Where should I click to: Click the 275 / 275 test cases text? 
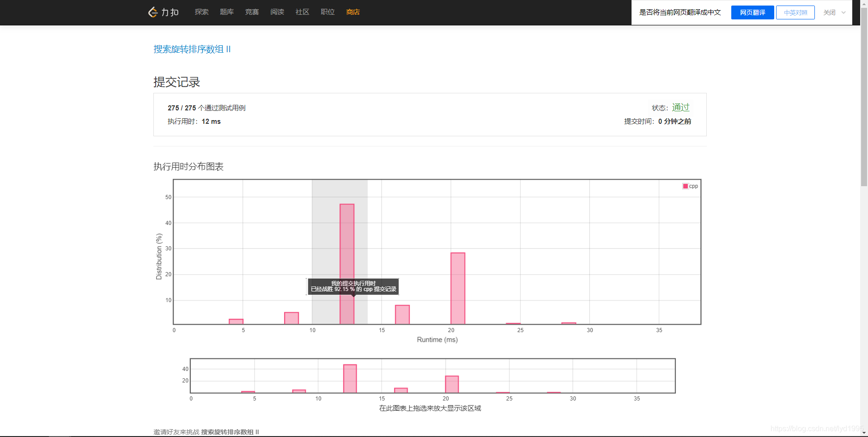206,108
